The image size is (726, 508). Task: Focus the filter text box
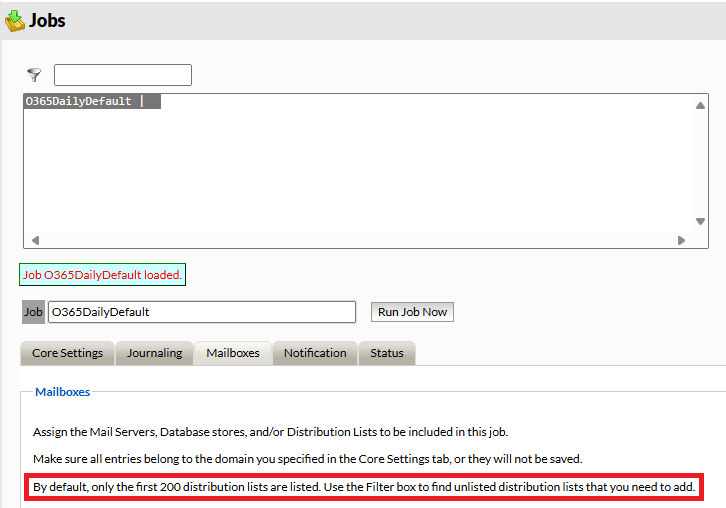[x=123, y=75]
